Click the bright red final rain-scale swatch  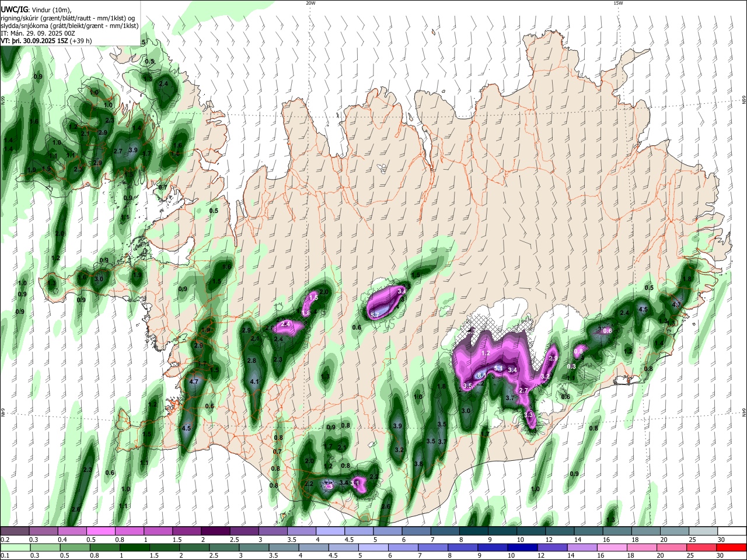pyautogui.click(x=731, y=548)
